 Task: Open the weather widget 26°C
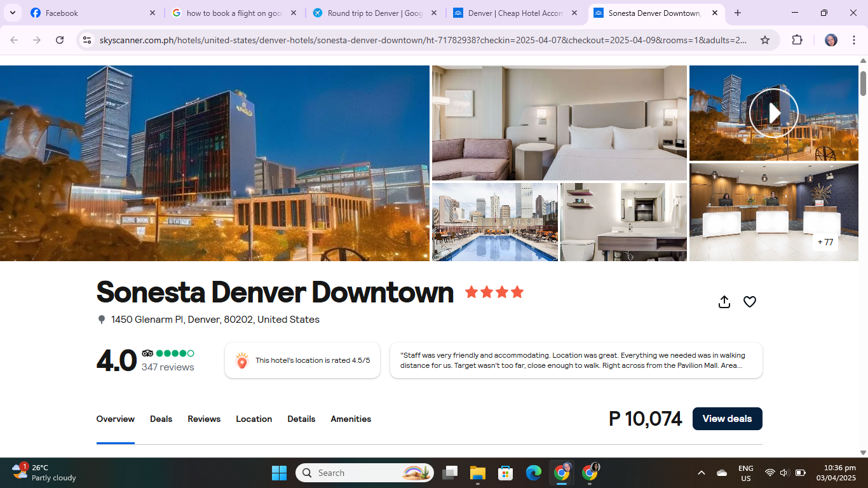pyautogui.click(x=44, y=473)
